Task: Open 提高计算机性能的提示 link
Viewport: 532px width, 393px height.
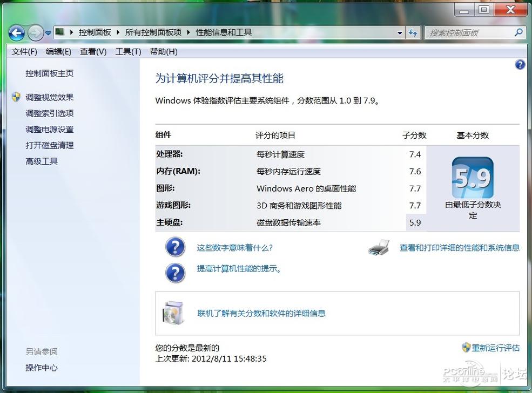Action: 239,269
